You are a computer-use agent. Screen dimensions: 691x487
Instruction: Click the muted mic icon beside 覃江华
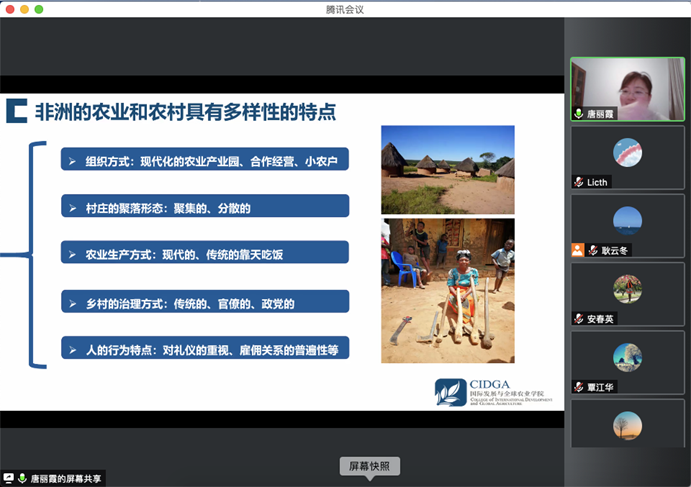click(578, 387)
